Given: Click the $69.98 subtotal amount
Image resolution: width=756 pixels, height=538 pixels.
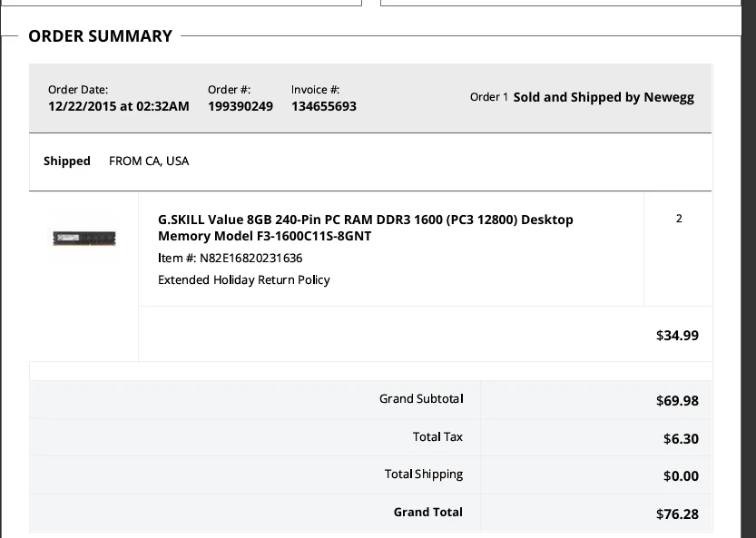Looking at the screenshot, I should 677,401.
